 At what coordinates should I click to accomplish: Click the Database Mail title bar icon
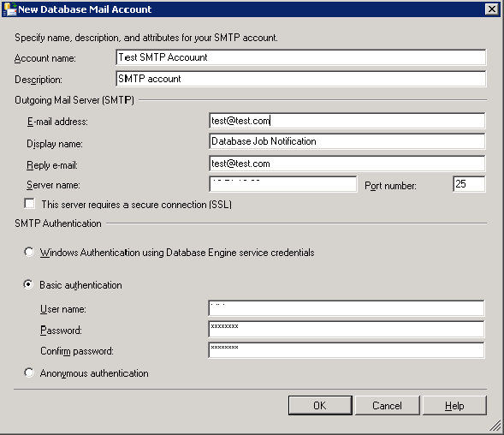[x=9, y=9]
